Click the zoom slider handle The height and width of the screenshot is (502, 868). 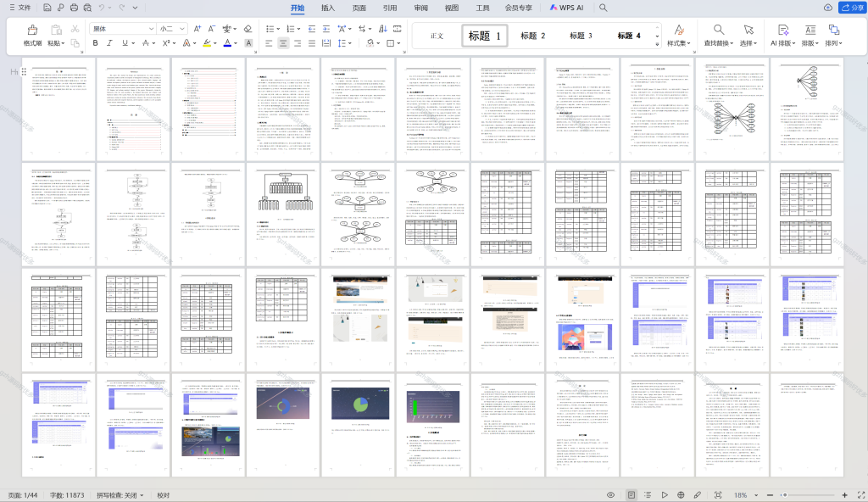[784, 495]
